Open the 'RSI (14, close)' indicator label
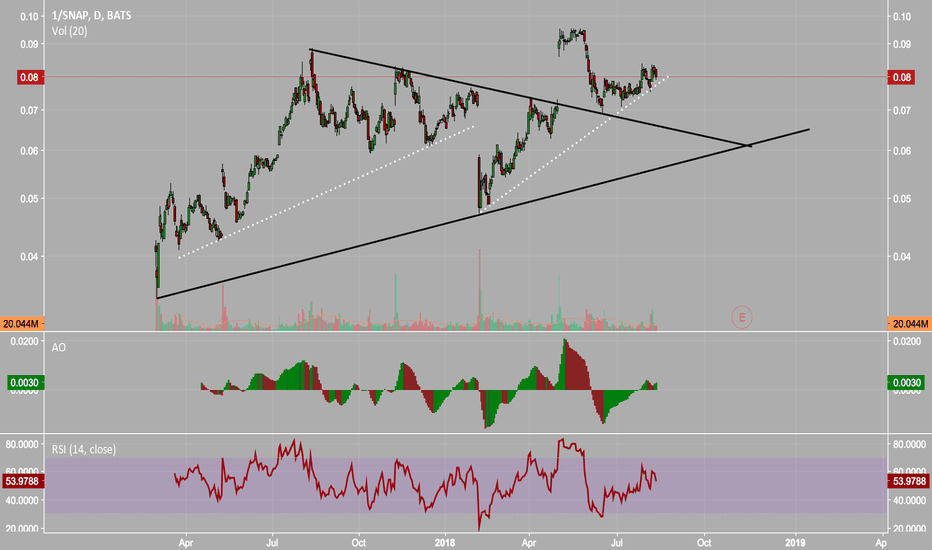This screenshot has width=932, height=550. click(84, 450)
